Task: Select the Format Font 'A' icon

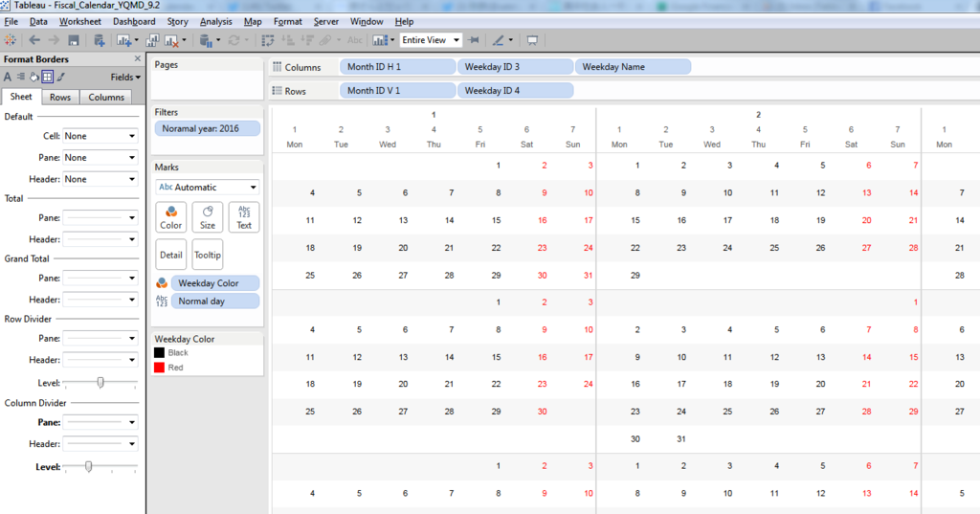Action: (8, 77)
